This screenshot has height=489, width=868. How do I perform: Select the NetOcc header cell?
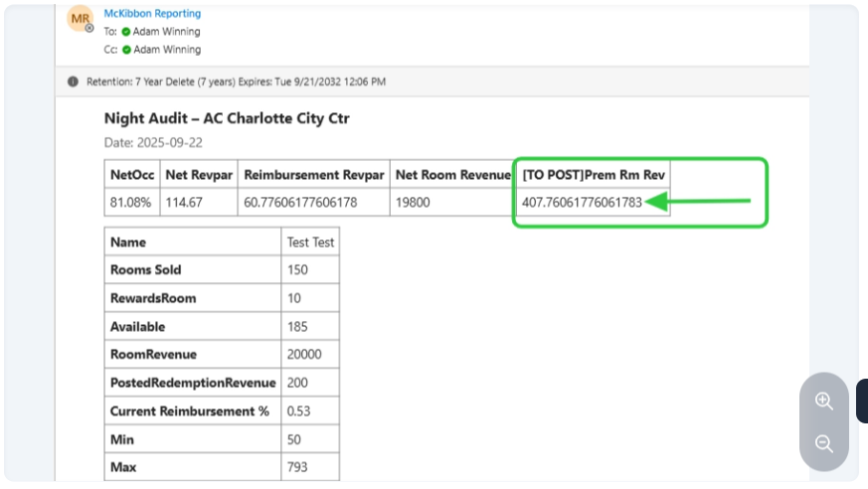pos(130,175)
